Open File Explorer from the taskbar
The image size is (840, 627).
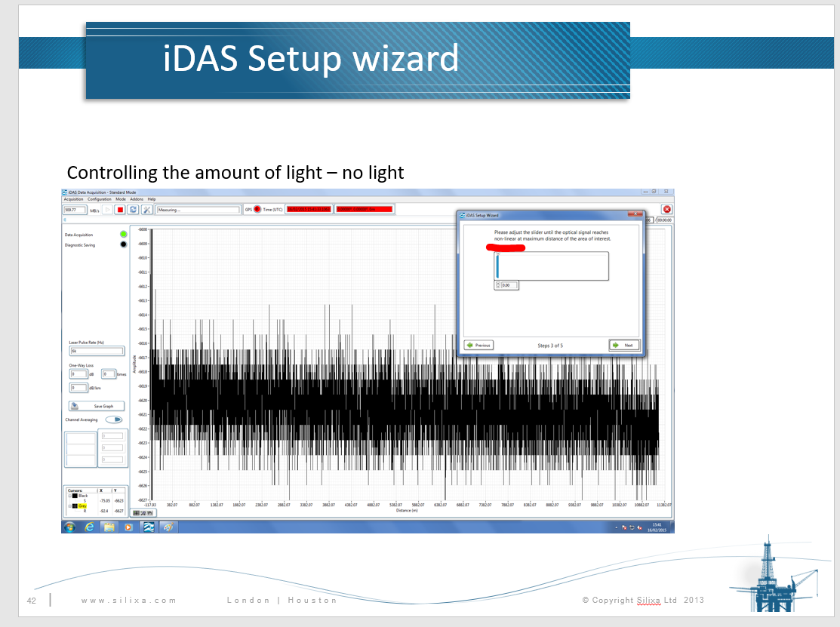[109, 527]
